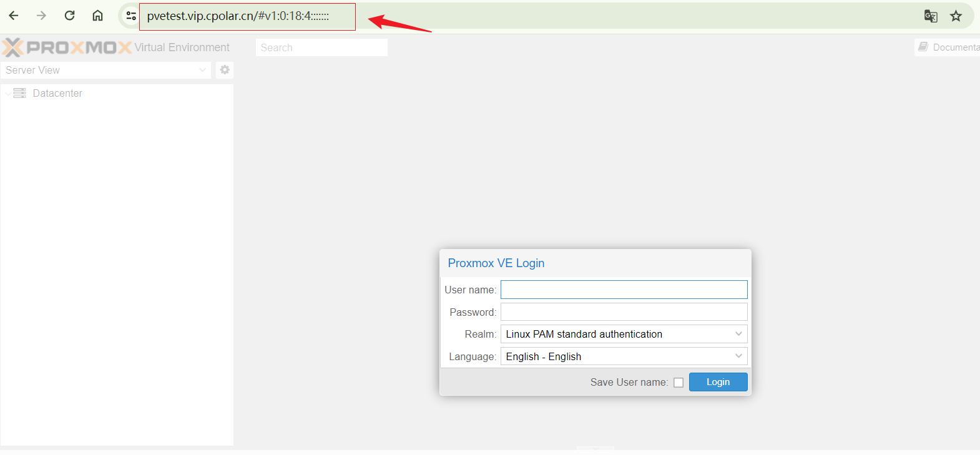Focus the User name field
Screen dimensions: 980x455
tap(624, 290)
